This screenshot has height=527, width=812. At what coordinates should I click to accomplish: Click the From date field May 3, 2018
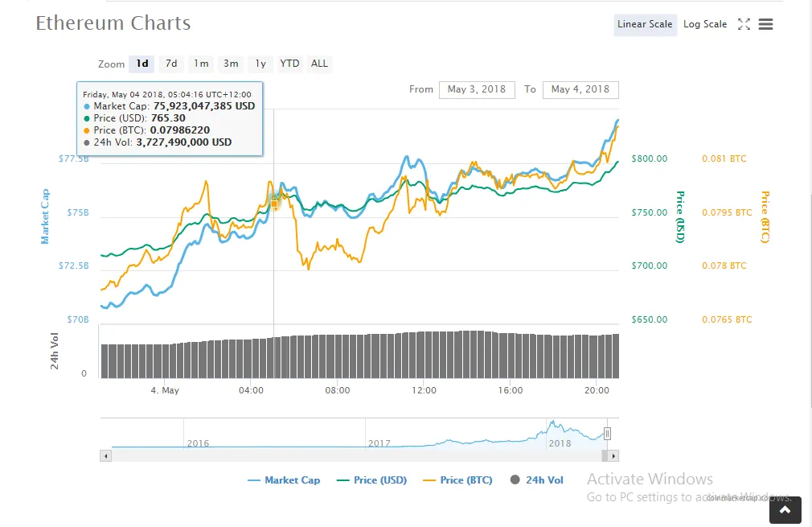(x=477, y=89)
